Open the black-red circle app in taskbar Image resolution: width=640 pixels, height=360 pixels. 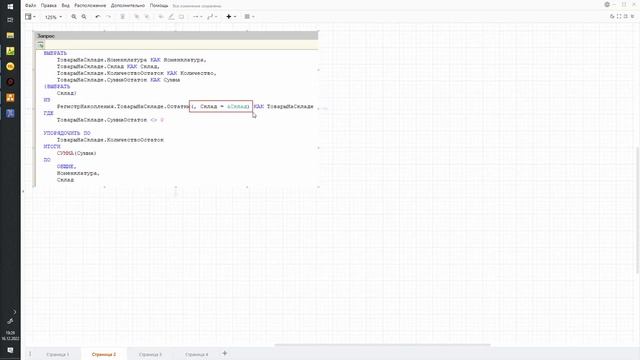10,82
